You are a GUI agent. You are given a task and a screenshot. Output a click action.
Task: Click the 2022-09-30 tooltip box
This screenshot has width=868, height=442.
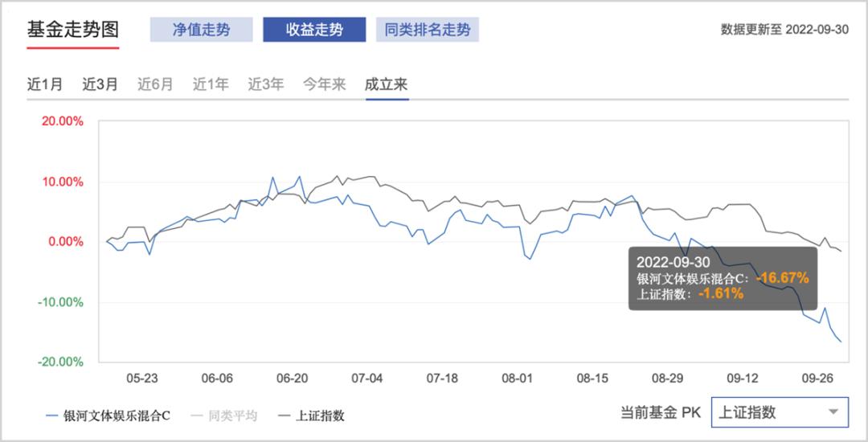point(723,278)
